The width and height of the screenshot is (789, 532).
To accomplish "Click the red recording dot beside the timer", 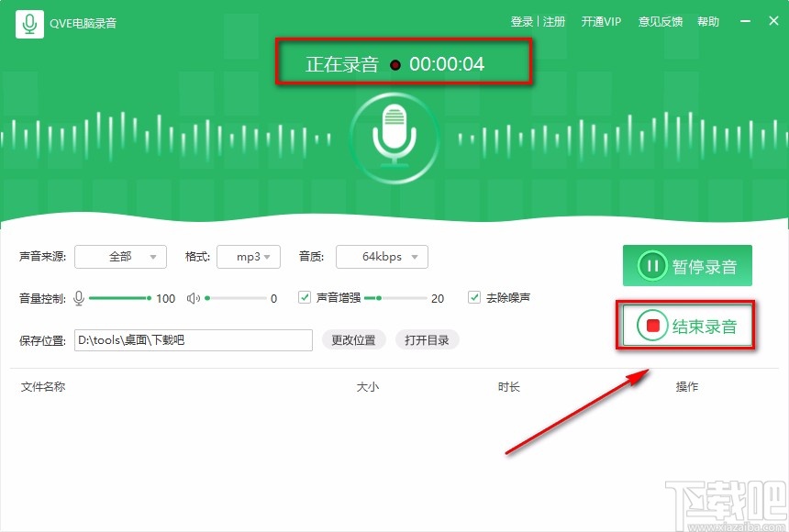I will coord(394,63).
